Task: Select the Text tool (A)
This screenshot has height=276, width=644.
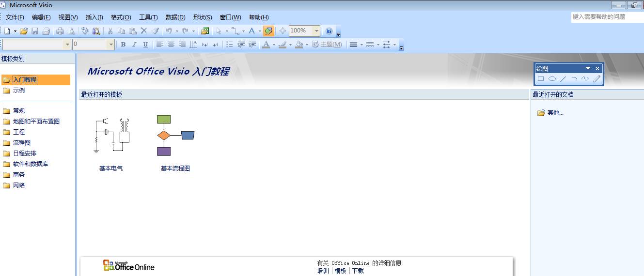Action: pyautogui.click(x=251, y=31)
